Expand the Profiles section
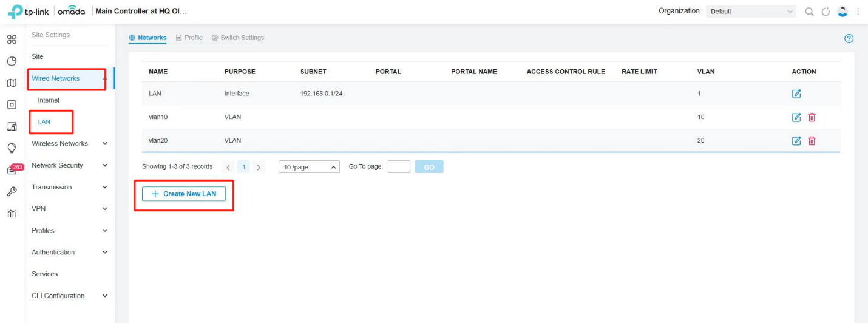Image resolution: width=868 pixels, height=323 pixels. click(105, 231)
